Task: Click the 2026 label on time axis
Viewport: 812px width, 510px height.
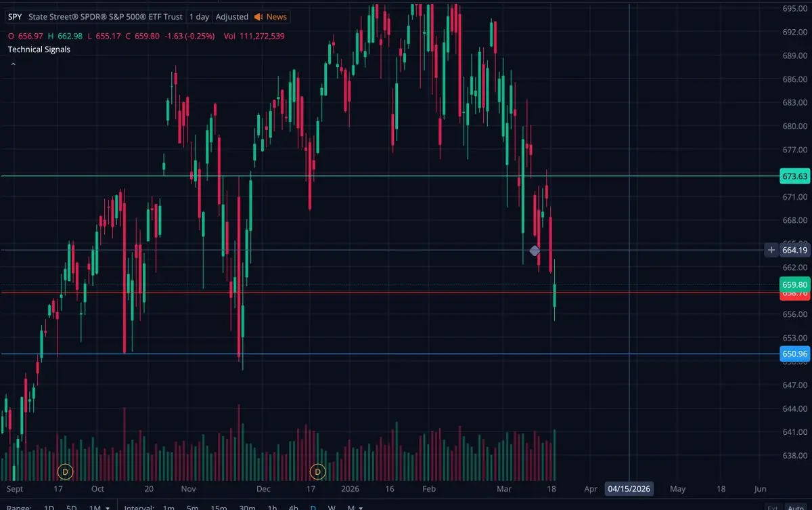Action: (351, 488)
